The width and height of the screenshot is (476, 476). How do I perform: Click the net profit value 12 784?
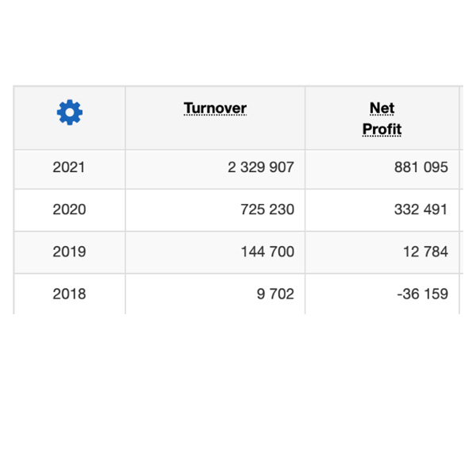(425, 251)
